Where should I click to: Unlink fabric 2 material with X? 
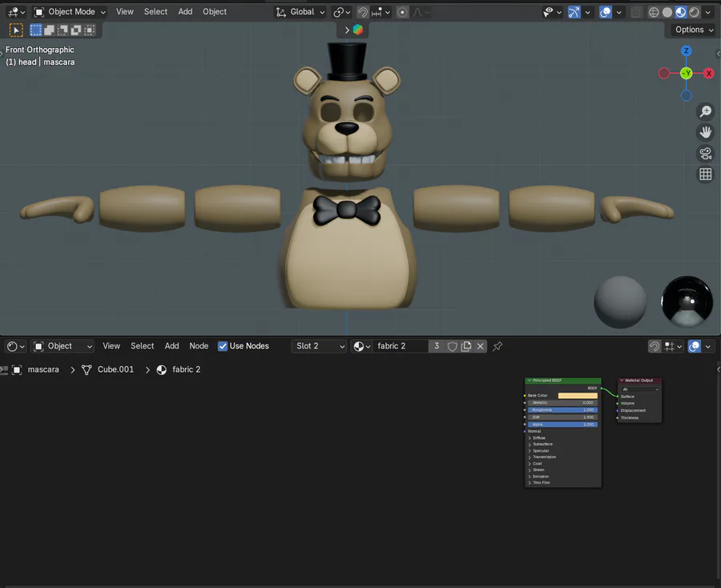[480, 346]
